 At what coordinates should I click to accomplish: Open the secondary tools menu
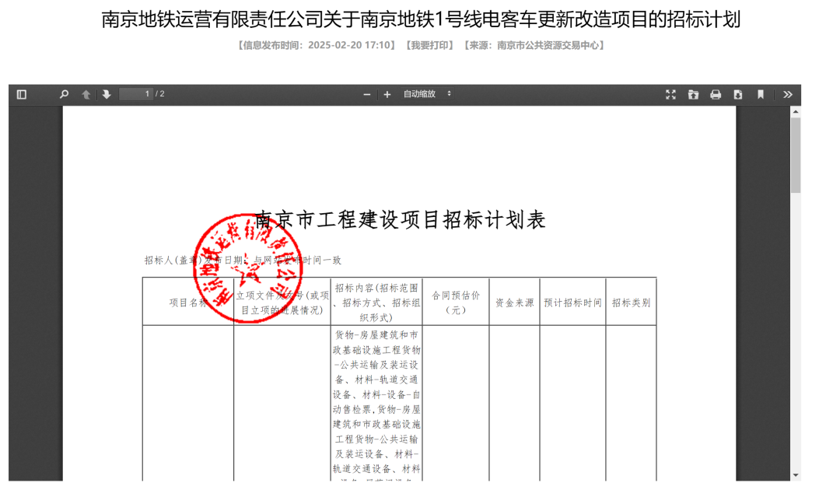[787, 95]
